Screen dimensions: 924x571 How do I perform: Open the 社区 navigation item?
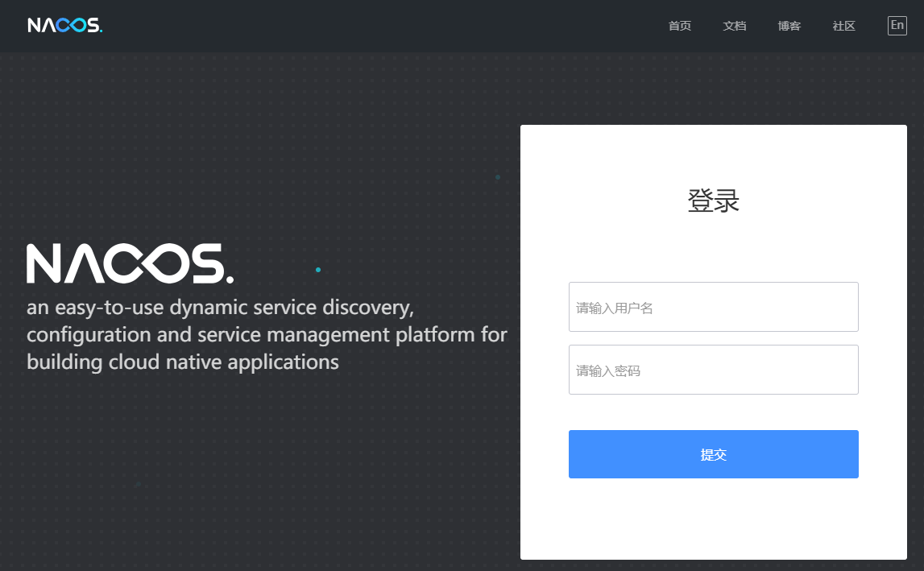click(x=844, y=26)
